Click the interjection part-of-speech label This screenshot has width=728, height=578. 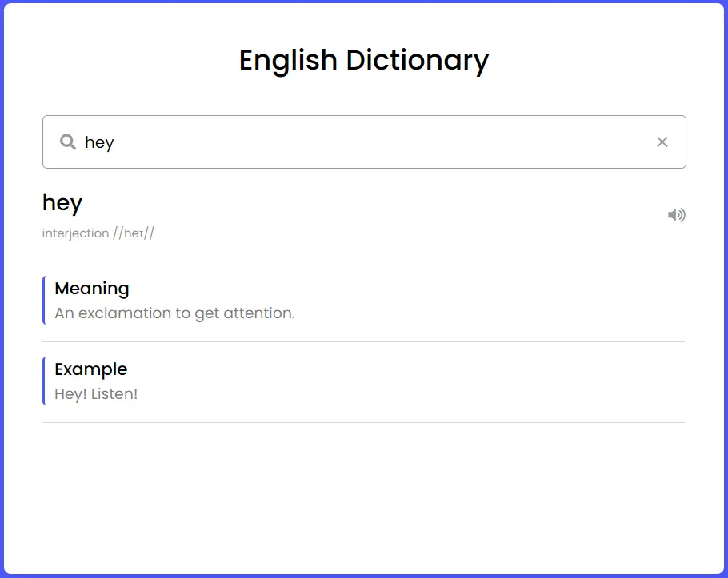coord(75,233)
